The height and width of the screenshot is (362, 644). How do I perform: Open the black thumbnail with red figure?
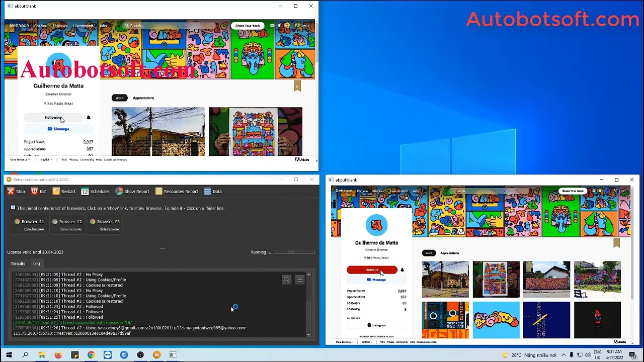[x=597, y=320]
